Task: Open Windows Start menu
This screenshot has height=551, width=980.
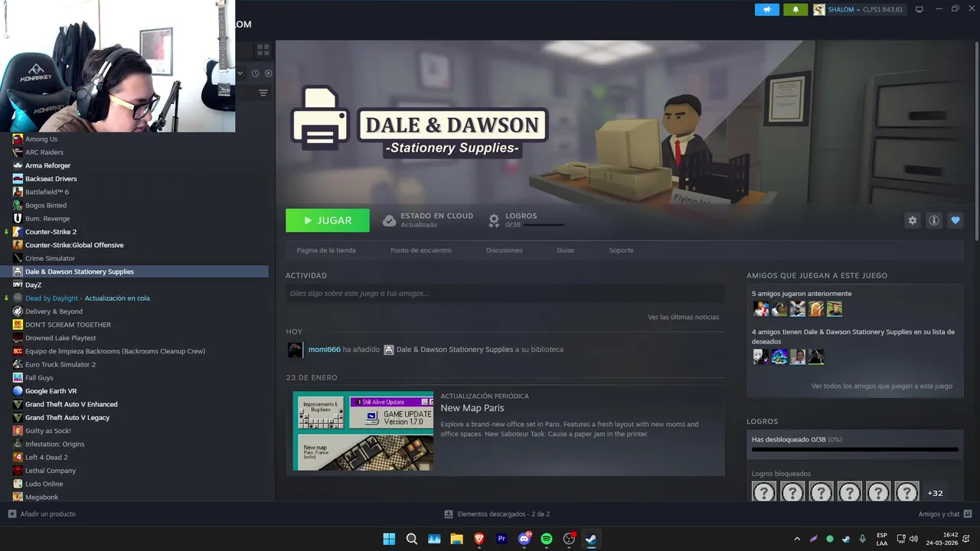Action: point(389,539)
